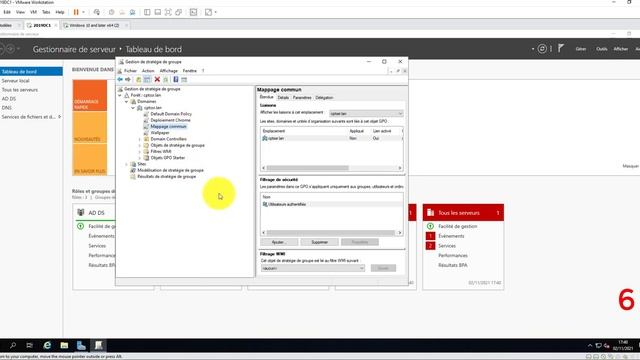
Task: Select Tous les serveurs in sidebar
Action: point(20,90)
